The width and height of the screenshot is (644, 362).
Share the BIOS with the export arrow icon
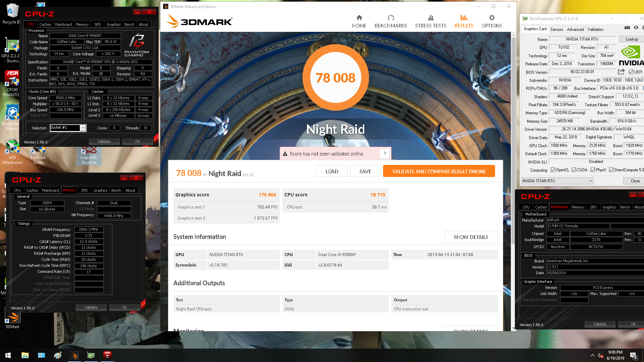621,72
